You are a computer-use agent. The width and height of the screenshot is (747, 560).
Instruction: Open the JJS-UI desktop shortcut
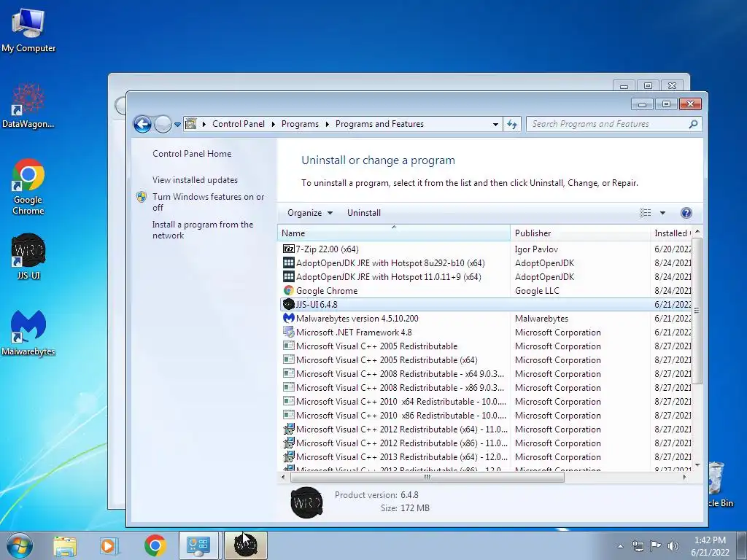(x=28, y=257)
